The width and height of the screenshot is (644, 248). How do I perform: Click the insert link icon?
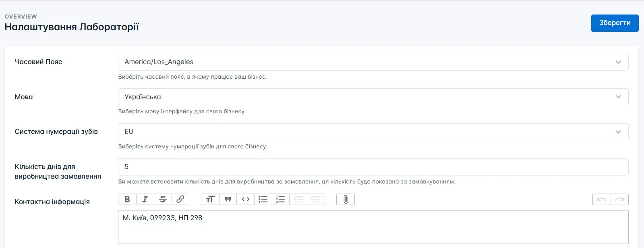pos(180,199)
